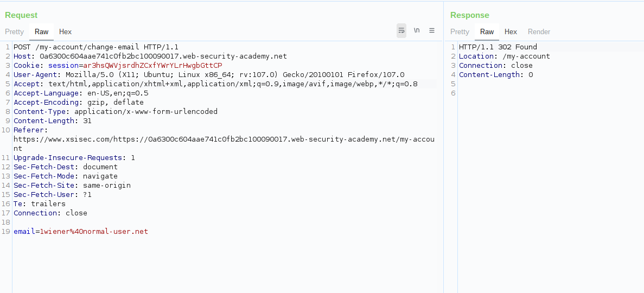The width and height of the screenshot is (644, 293).
Task: Open Request panel hamburger options menu
Action: [x=432, y=30]
